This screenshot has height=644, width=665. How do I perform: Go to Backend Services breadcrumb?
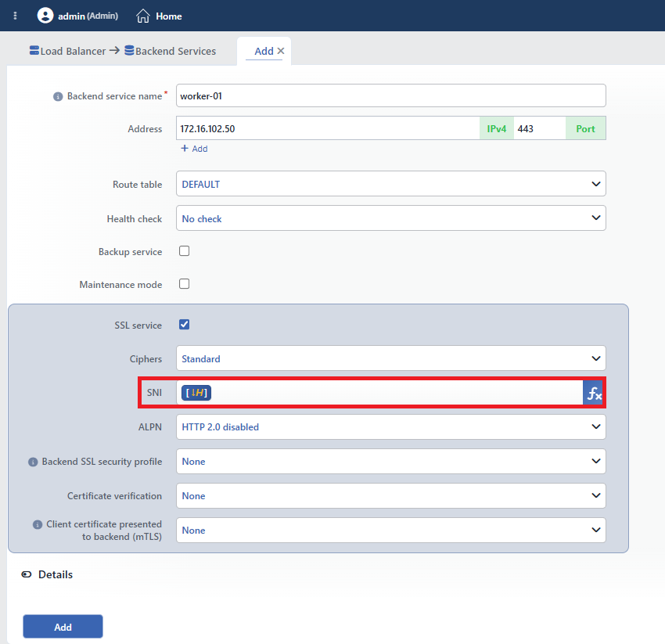click(x=175, y=52)
